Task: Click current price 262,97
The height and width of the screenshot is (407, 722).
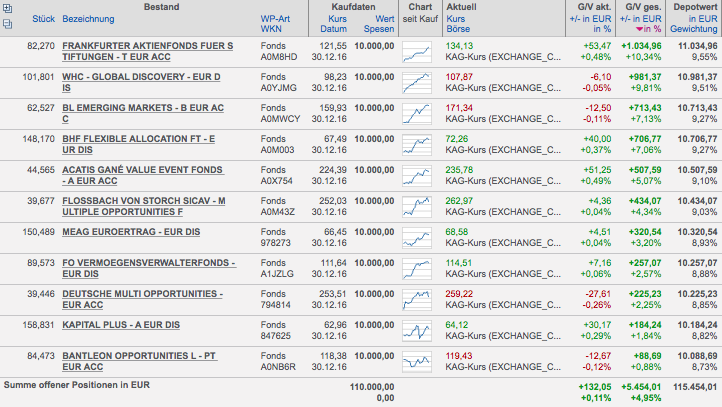Action: 459,201
